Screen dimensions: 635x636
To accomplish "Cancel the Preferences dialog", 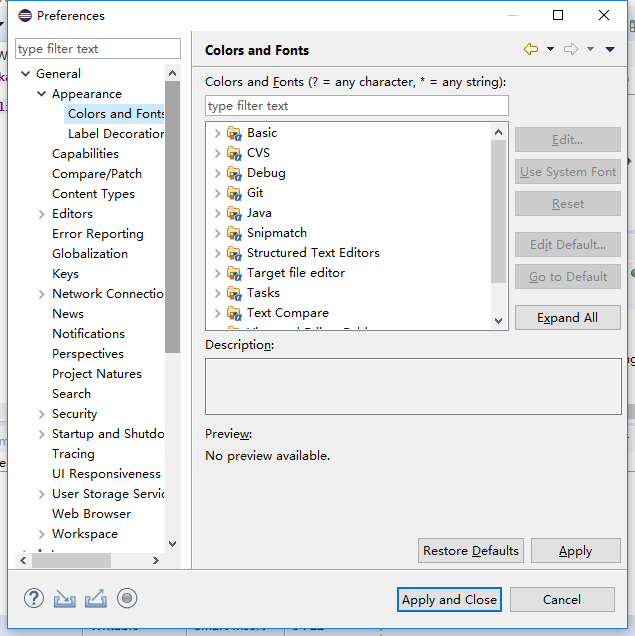I will click(562, 599).
